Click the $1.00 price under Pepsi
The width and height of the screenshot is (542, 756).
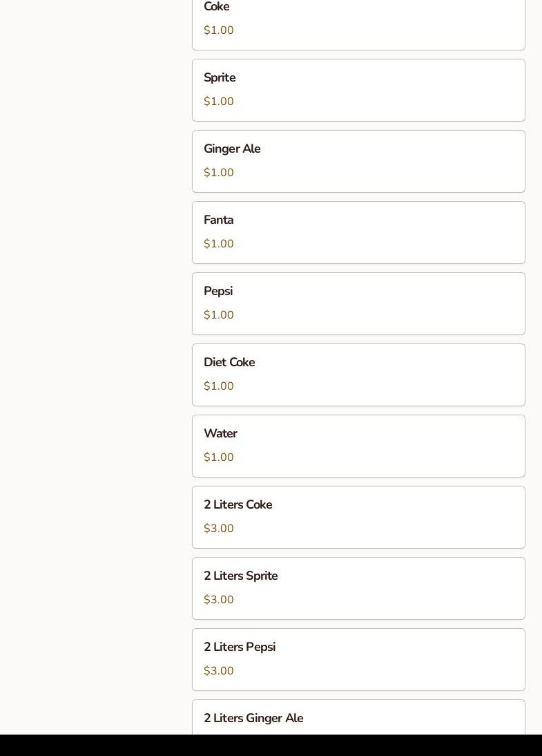pyautogui.click(x=219, y=315)
